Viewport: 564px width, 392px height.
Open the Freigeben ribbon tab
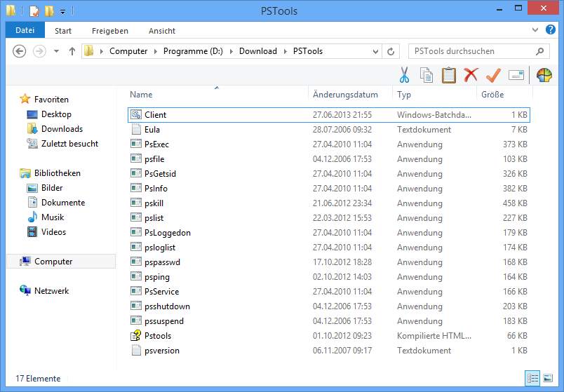coord(110,31)
